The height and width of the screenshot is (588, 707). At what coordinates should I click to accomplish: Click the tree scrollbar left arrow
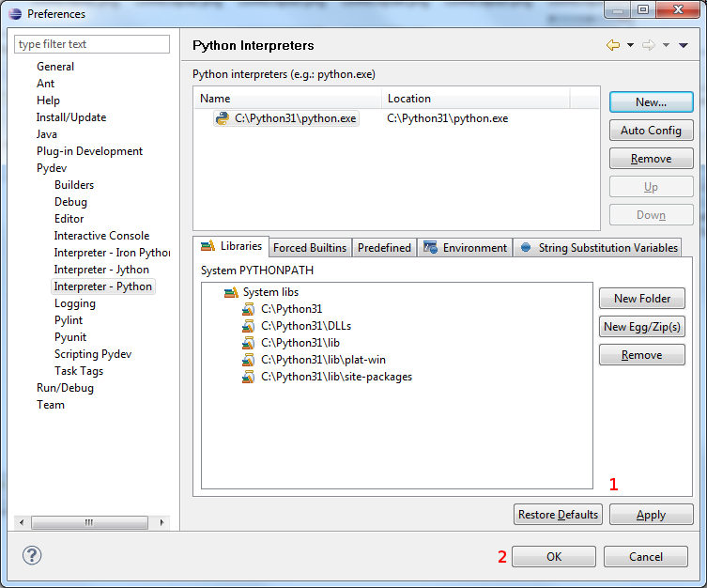click(x=22, y=522)
